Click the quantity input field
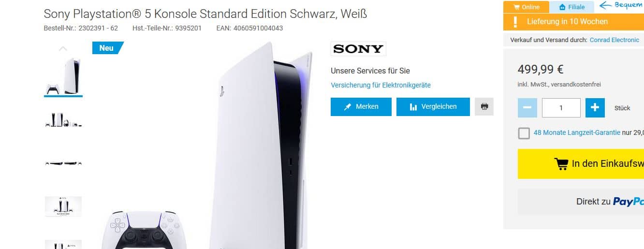644x249 pixels. [561, 108]
